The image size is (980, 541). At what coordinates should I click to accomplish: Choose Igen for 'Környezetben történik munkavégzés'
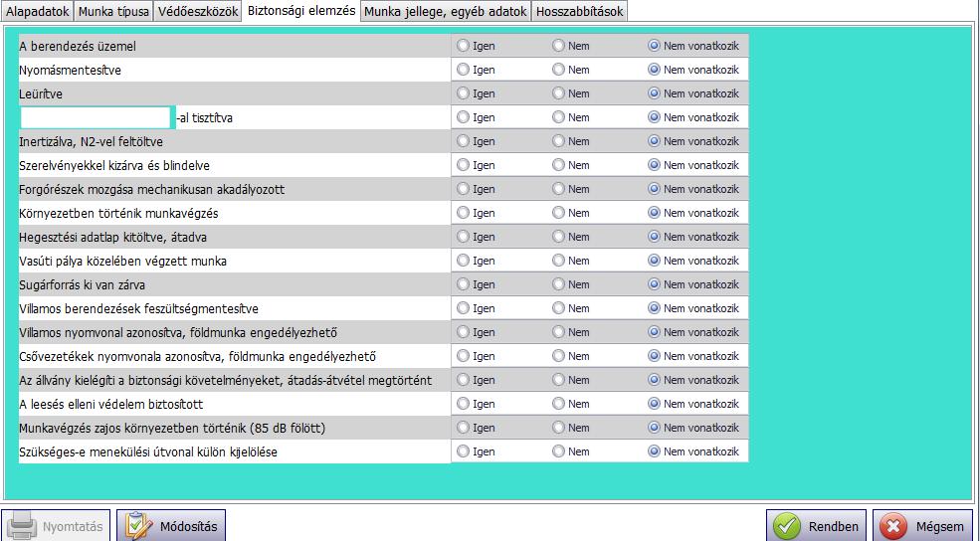(x=476, y=213)
